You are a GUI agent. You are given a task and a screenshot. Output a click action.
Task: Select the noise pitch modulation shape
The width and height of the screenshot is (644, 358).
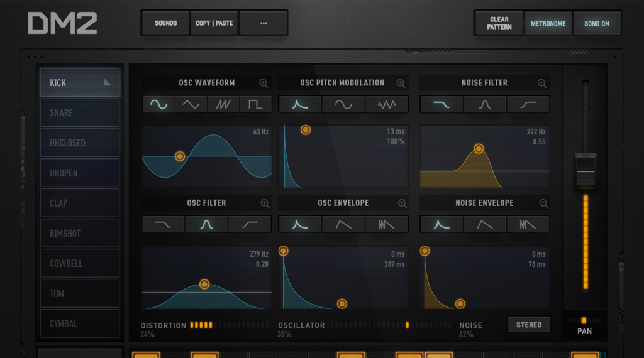pyautogui.click(x=386, y=104)
